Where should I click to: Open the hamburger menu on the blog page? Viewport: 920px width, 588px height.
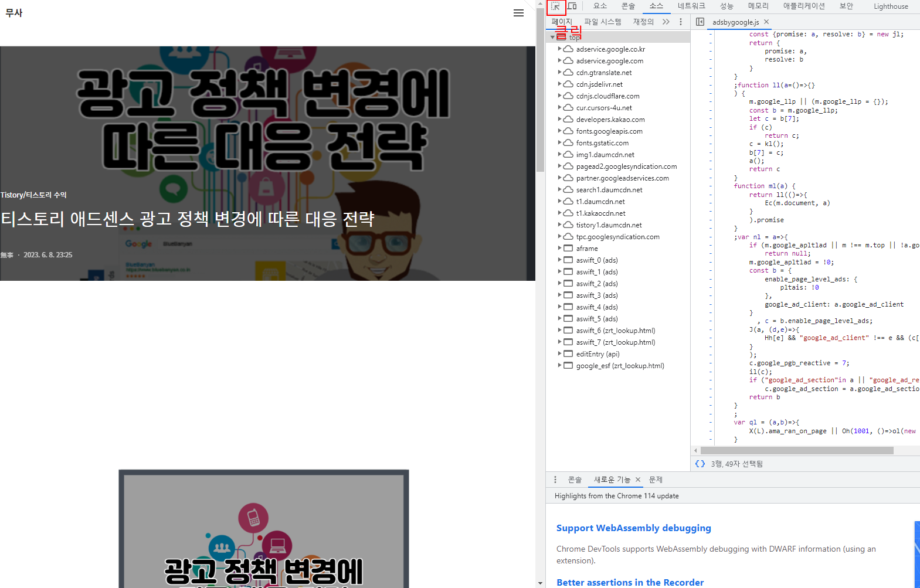[x=518, y=13]
